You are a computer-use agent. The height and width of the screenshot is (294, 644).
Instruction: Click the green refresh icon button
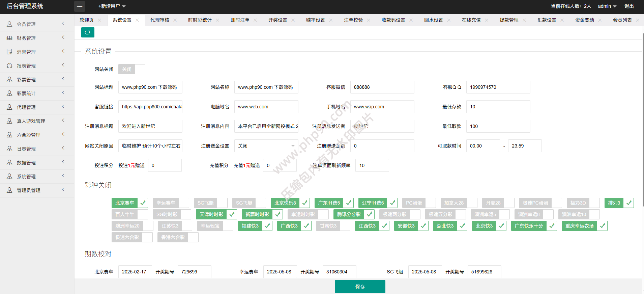tap(88, 32)
